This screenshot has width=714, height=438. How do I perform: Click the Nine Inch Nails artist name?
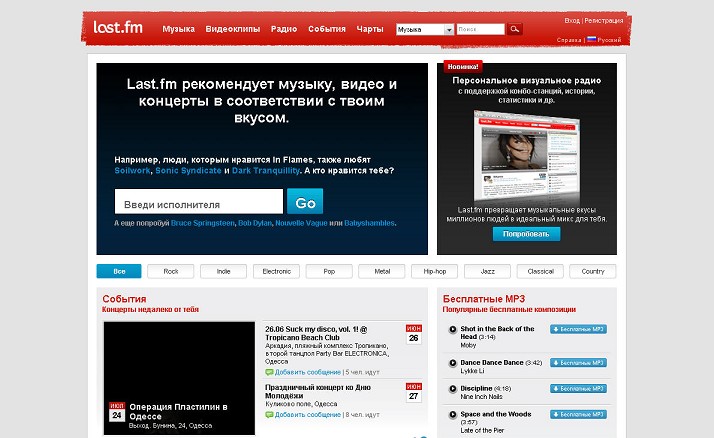[x=481, y=397]
